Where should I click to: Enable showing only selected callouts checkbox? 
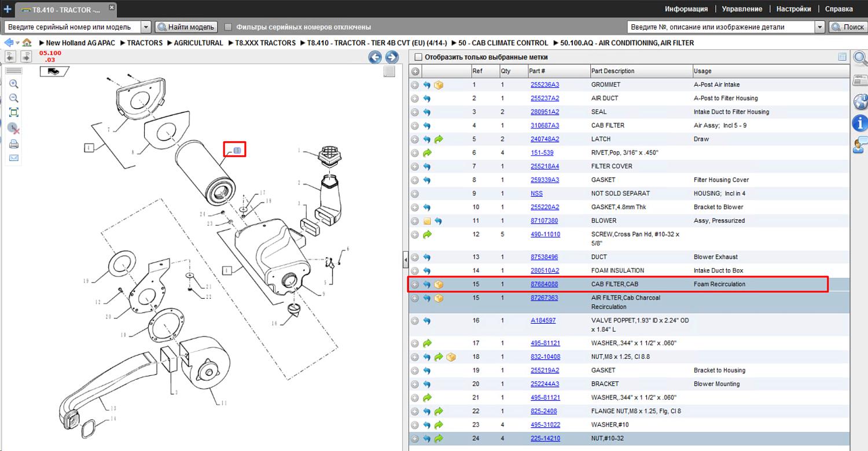click(x=418, y=57)
